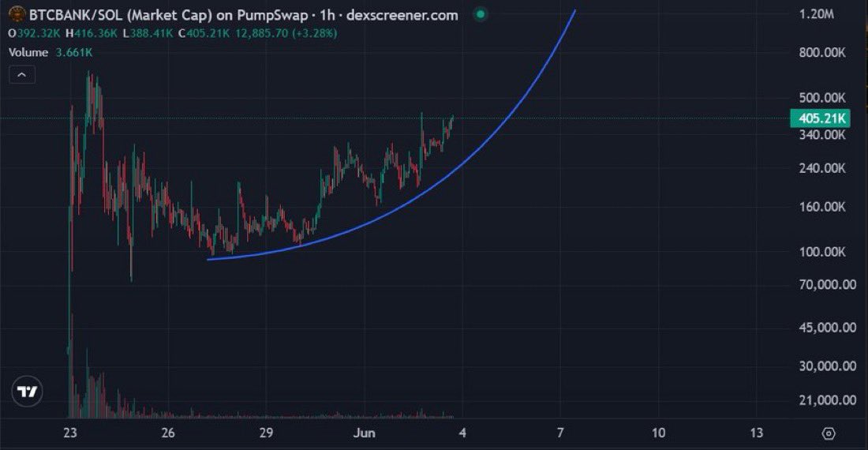Click the 21,000.00 price axis label
Viewport: 868px width, 450px height.
tap(828, 399)
